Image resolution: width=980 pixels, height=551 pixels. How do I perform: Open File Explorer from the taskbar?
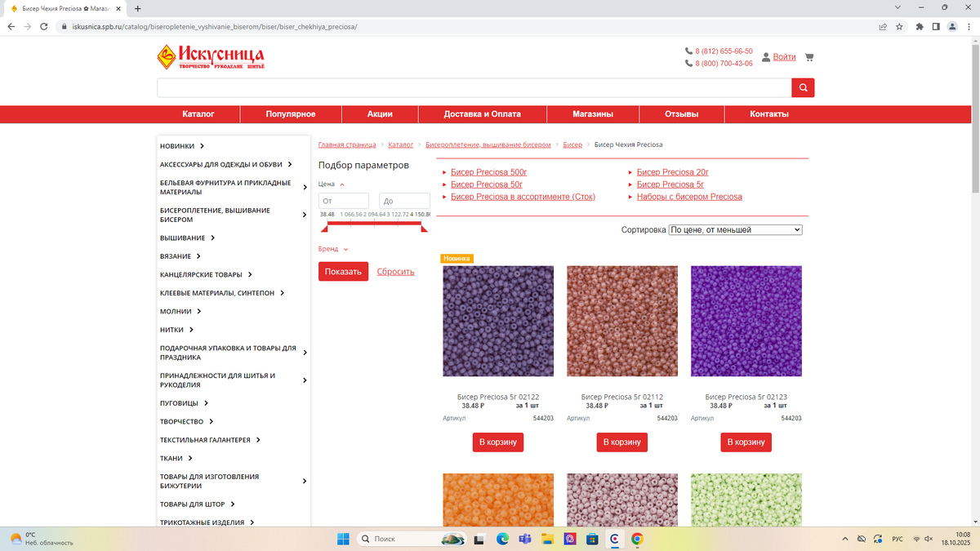point(548,539)
